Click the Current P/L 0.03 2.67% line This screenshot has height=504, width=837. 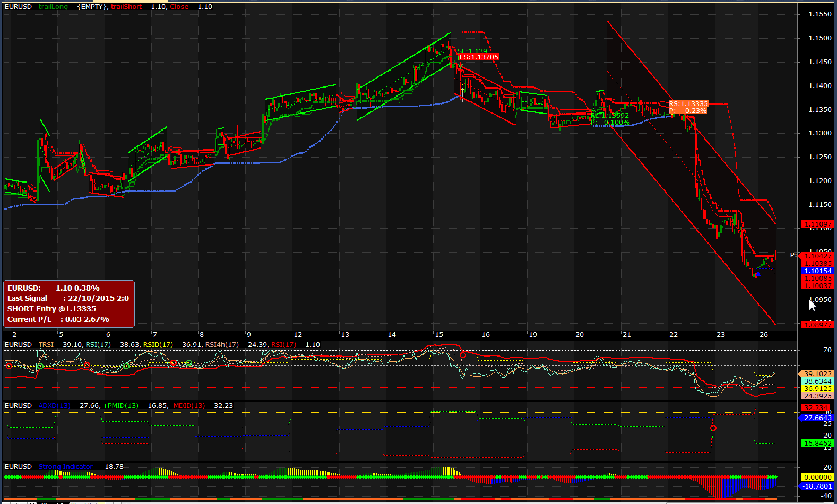58,319
